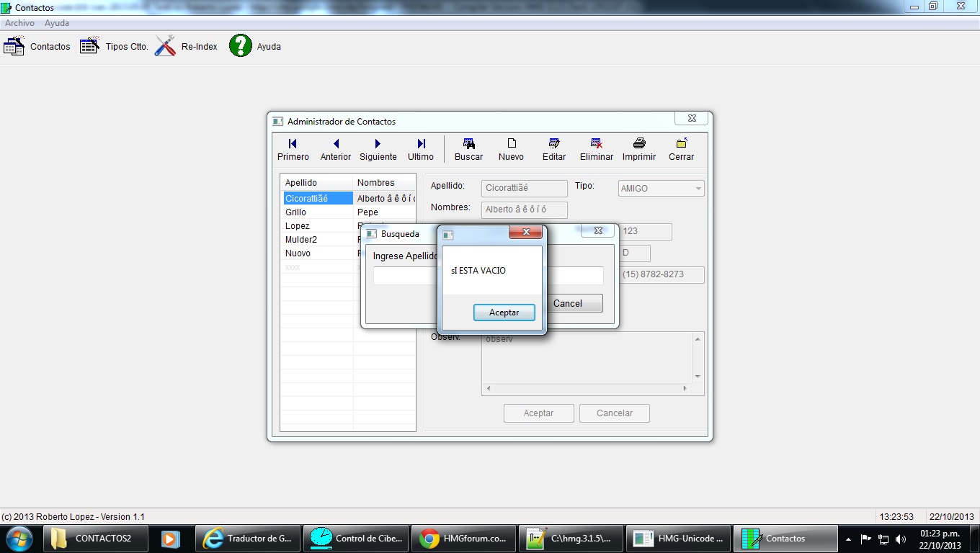Image resolution: width=980 pixels, height=553 pixels.
Task: Switch to Control de Cibe... taskbar item
Action: click(x=356, y=538)
